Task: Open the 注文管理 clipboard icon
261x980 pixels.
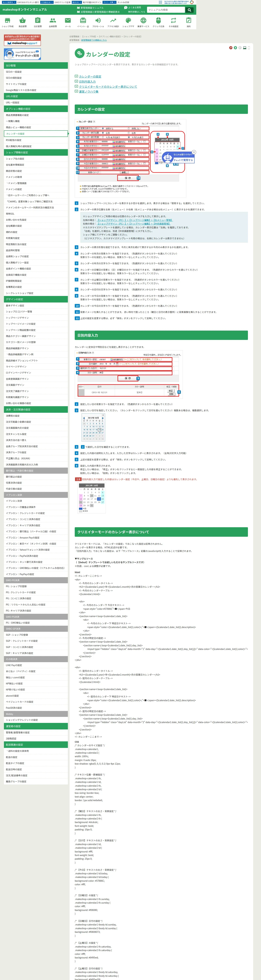Action: (38, 22)
